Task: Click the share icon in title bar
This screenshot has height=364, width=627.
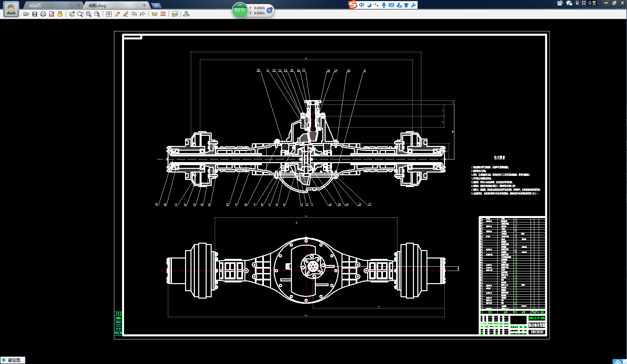Action: pos(560,3)
